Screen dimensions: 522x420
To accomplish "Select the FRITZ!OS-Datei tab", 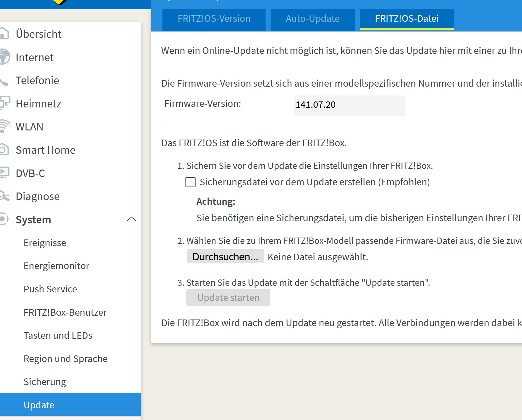I will pyautogui.click(x=407, y=19).
